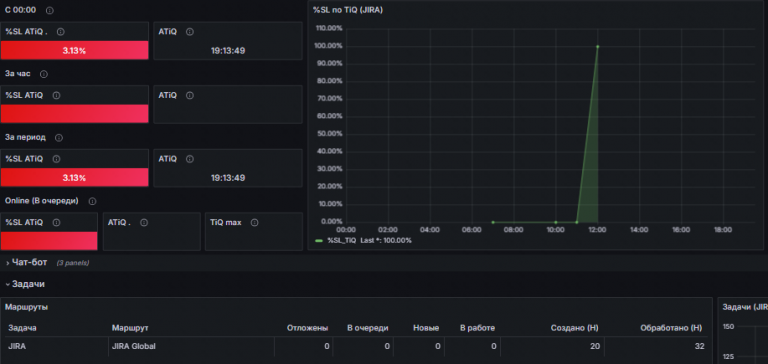Click the 3.13% bar in С 00:00 section

[x=74, y=50]
